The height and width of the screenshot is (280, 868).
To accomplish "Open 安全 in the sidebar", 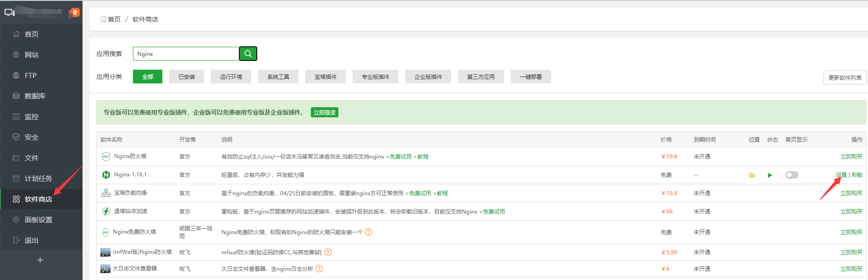I will click(x=41, y=137).
